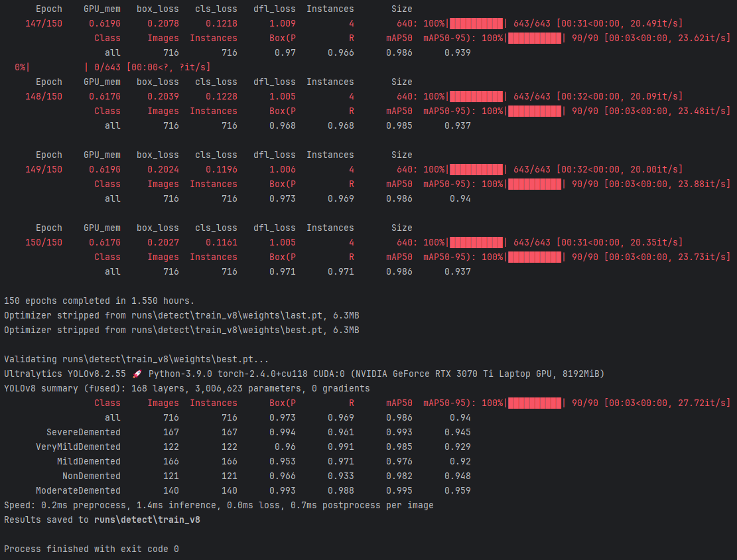Click the SevereDemented class row label
Screen dimensions: 737x560
point(83,432)
